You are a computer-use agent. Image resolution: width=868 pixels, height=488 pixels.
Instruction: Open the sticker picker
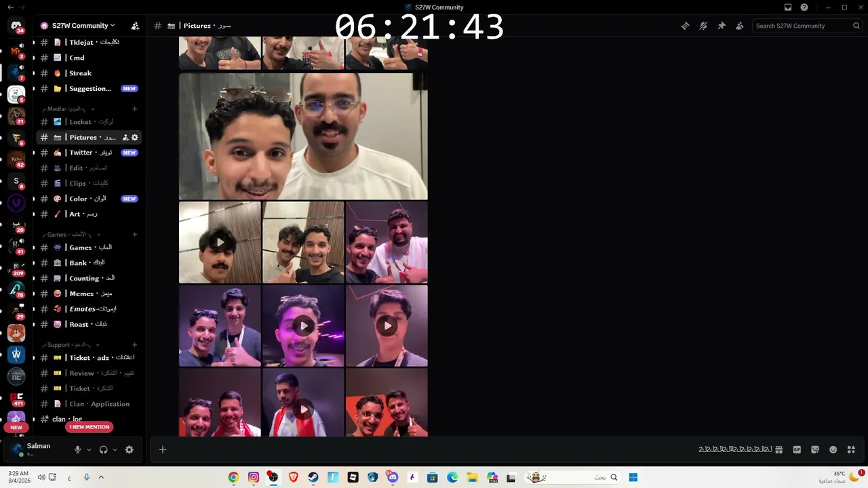click(815, 449)
